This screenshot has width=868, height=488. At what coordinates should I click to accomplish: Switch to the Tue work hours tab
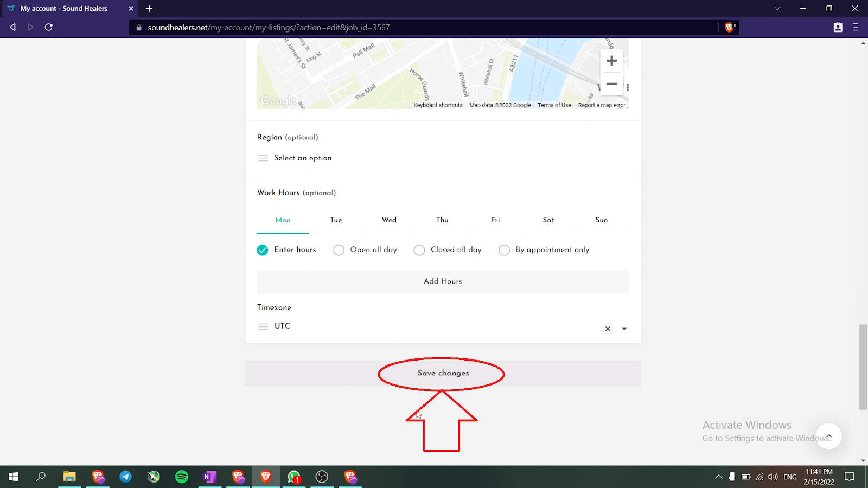point(336,220)
